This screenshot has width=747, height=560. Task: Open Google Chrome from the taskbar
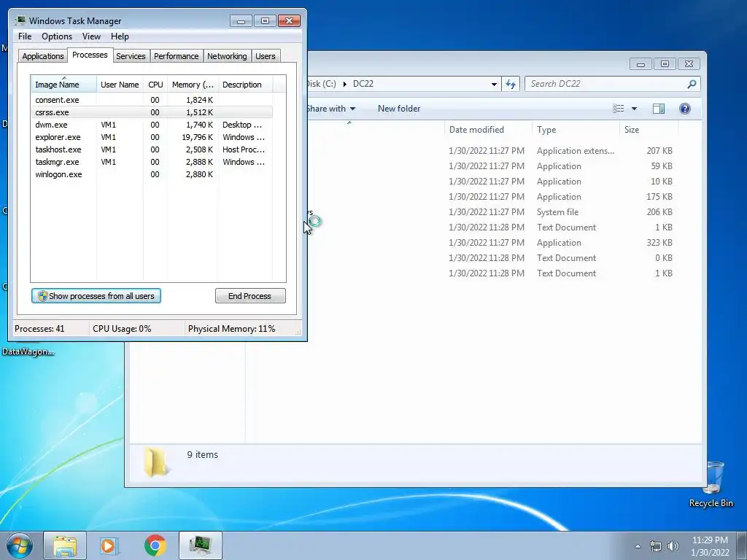pos(155,545)
